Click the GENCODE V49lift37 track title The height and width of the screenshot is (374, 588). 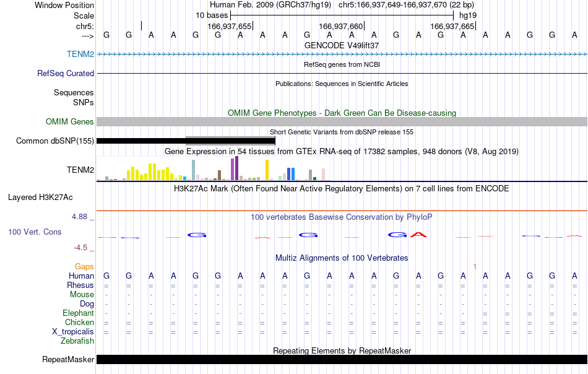tap(342, 45)
